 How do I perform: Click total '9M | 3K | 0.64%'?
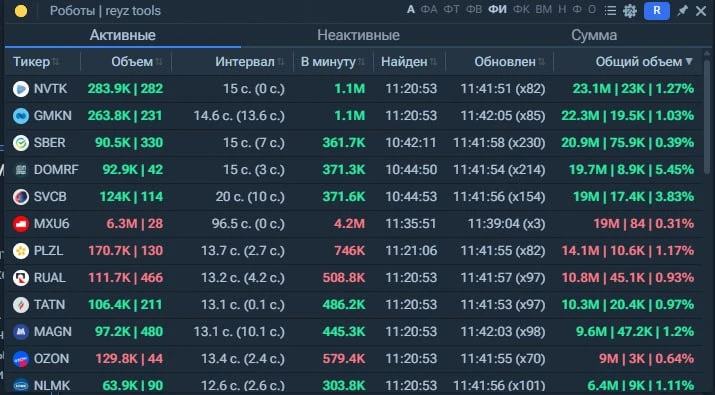point(647,359)
